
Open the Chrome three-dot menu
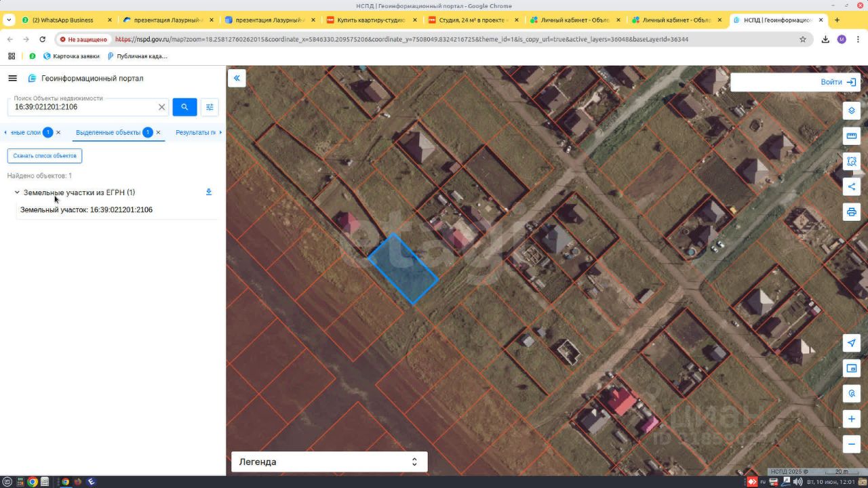tap(857, 39)
